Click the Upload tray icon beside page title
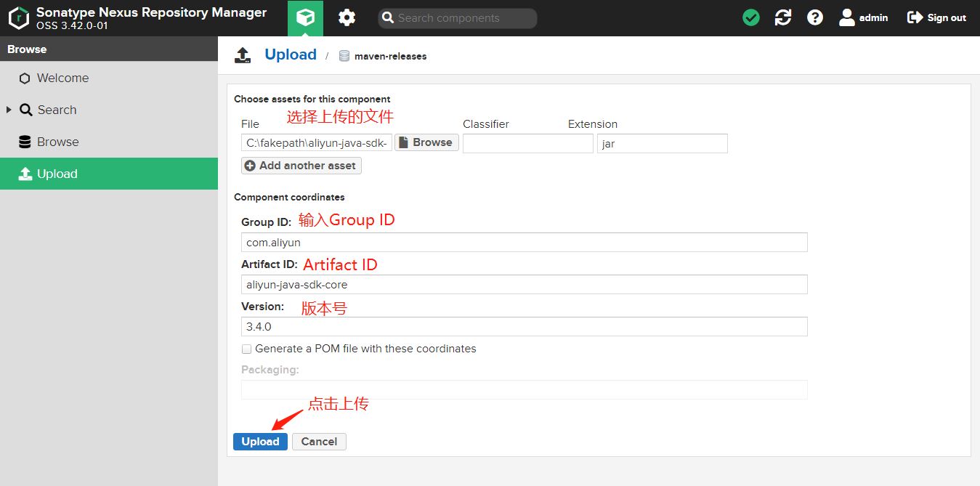 243,55
